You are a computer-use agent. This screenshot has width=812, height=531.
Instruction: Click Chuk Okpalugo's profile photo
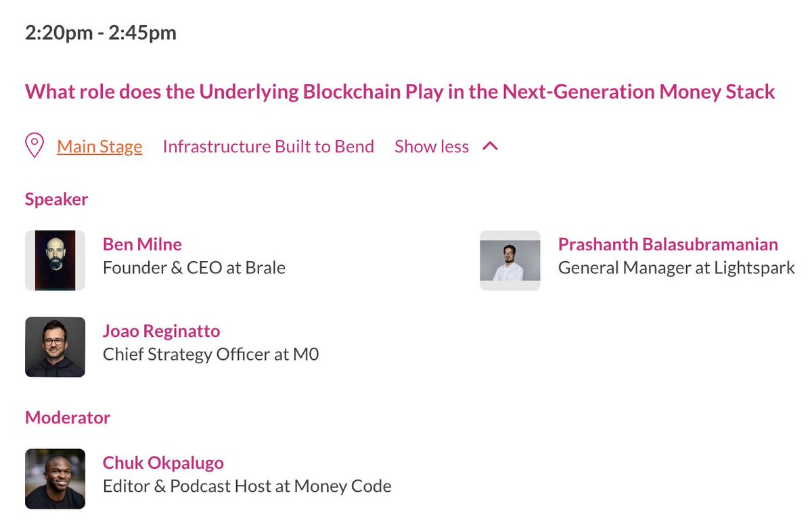pyautogui.click(x=55, y=479)
